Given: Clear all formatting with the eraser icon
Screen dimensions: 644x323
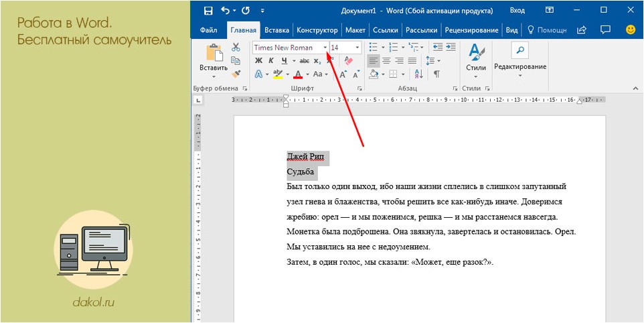Looking at the screenshot, I should (x=348, y=61).
